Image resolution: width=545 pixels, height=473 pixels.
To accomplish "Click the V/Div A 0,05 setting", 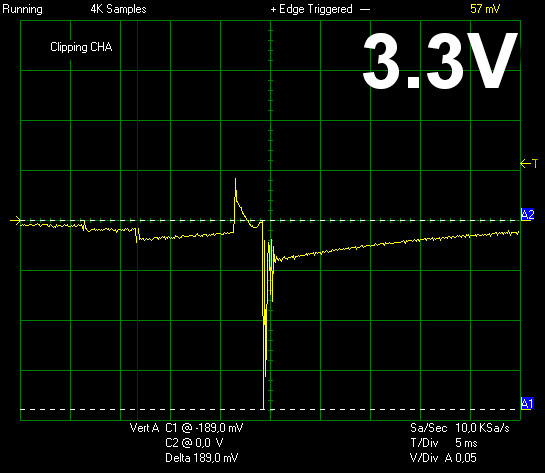I will (x=443, y=458).
